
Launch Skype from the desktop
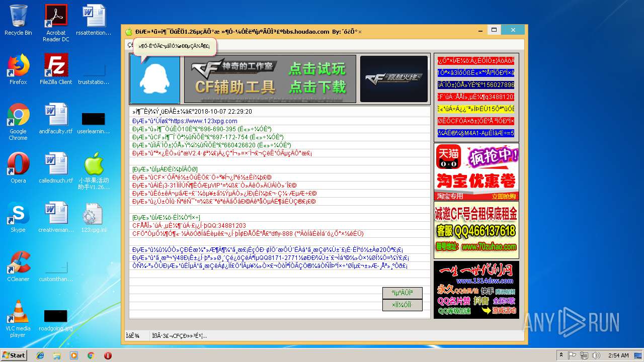click(x=18, y=217)
